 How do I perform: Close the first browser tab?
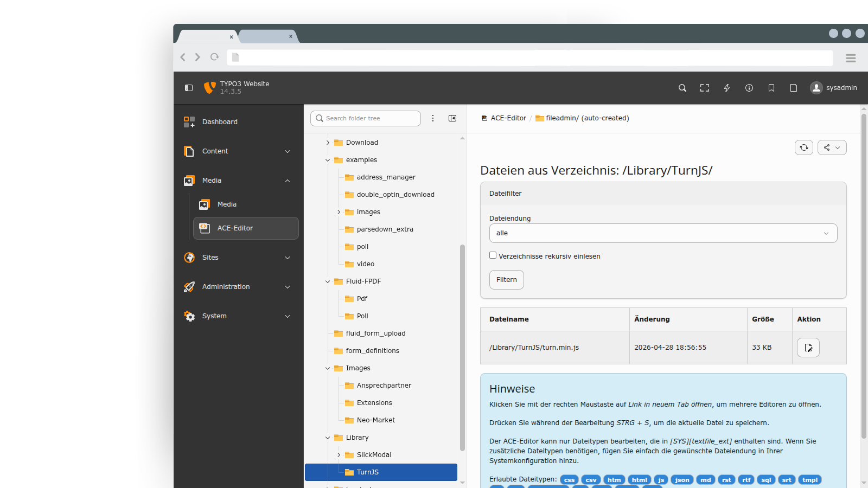pos(231,37)
